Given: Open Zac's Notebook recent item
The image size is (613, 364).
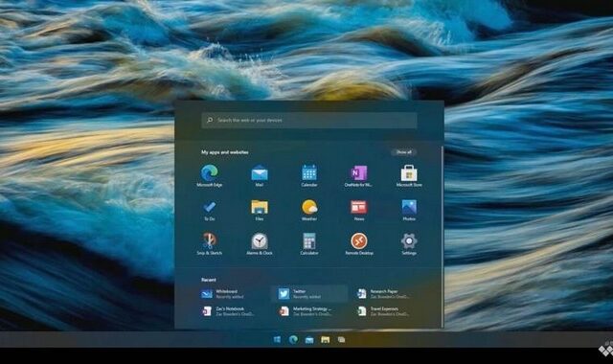Looking at the screenshot, I should click(x=228, y=311).
